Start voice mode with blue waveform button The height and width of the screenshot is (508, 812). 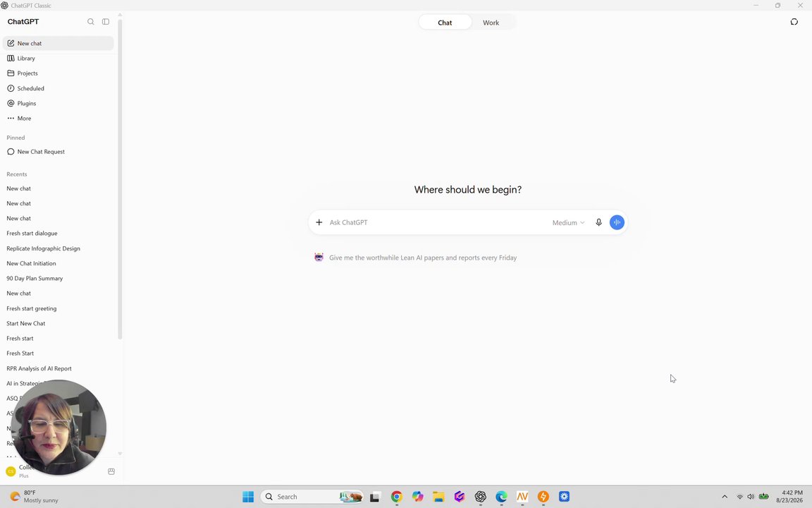tap(617, 222)
